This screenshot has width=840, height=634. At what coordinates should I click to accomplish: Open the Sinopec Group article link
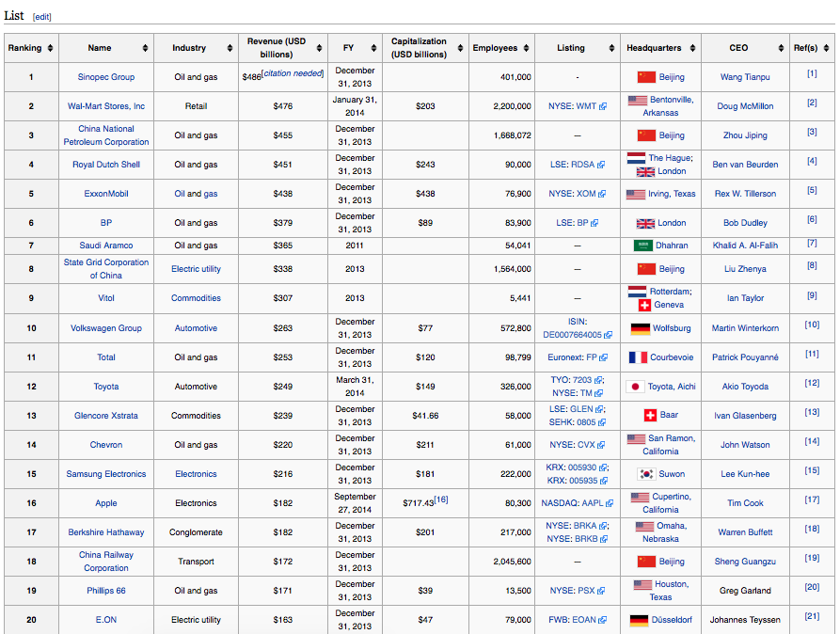tap(106, 77)
